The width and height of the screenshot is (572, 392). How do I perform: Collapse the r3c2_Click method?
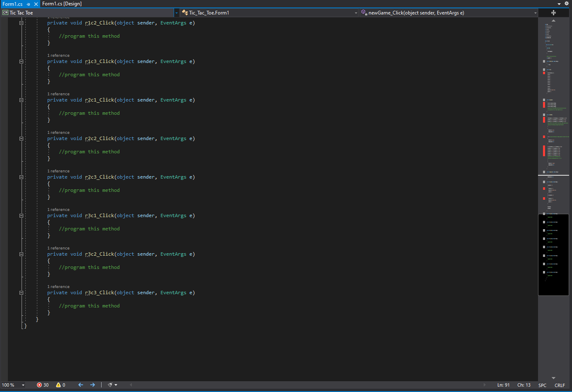[21, 254]
